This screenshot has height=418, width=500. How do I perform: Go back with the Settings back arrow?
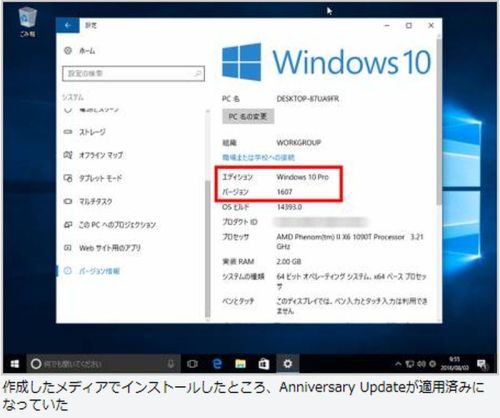click(x=68, y=25)
